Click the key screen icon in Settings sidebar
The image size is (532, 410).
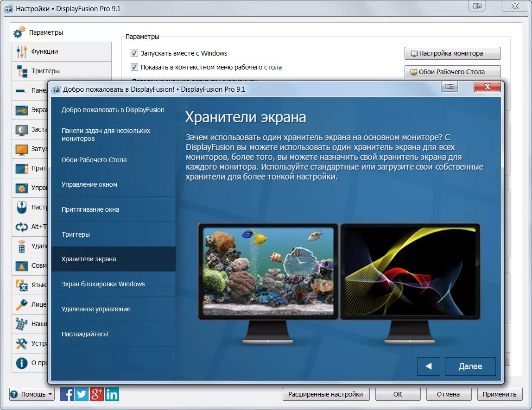click(22, 110)
